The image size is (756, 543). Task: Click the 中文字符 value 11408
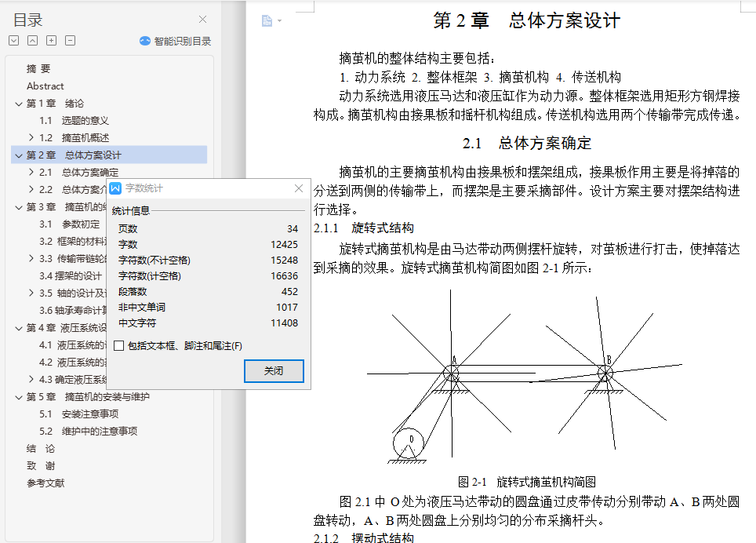coord(285,323)
